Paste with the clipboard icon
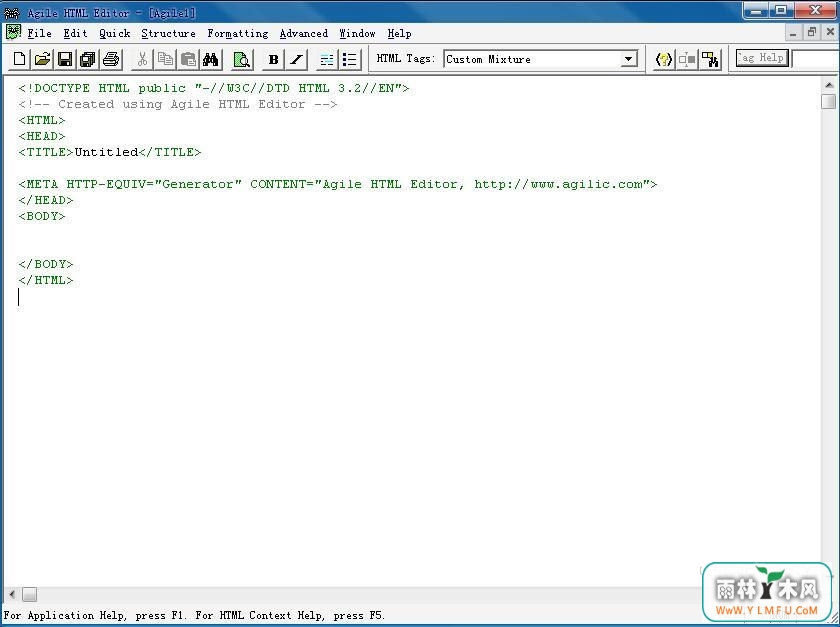840x627 pixels. point(188,59)
